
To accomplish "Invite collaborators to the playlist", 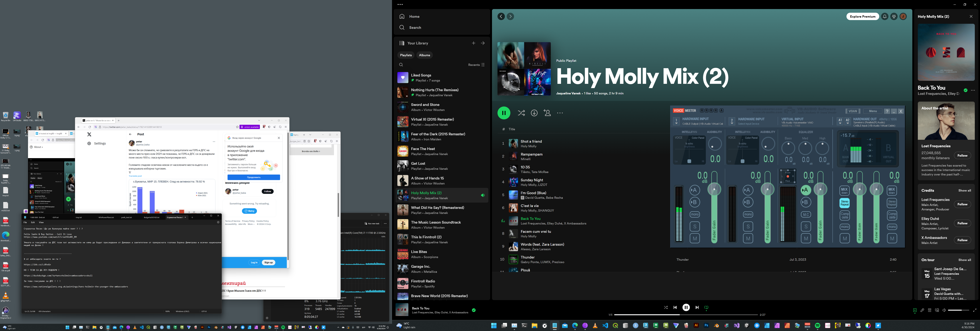I will (x=547, y=113).
